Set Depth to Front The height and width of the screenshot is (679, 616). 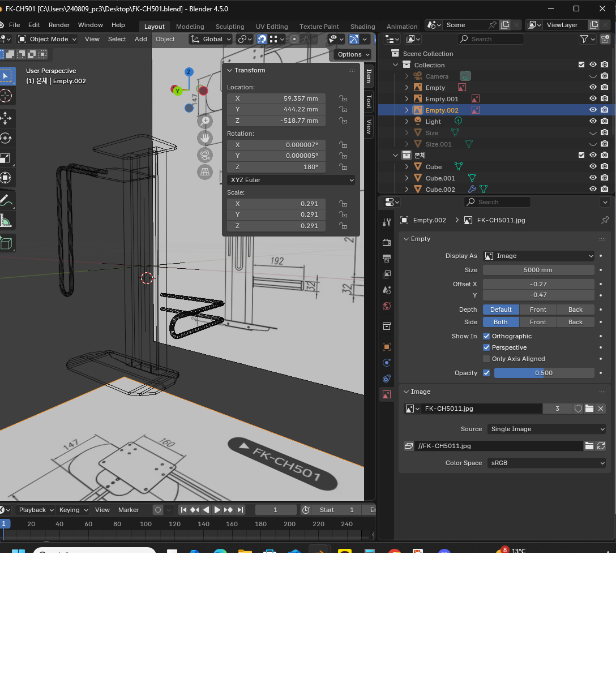click(538, 310)
